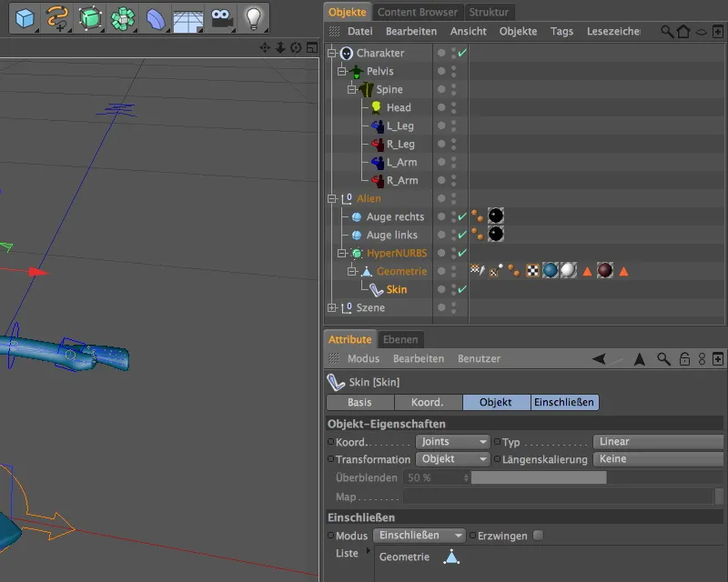The height and width of the screenshot is (582, 728).
Task: Select the white material tag on Geometrie
Action: (x=568, y=270)
